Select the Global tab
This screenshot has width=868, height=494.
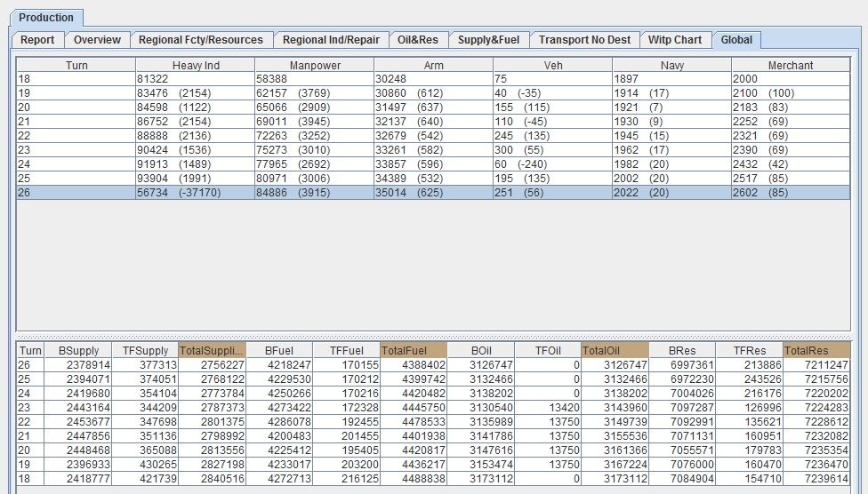736,40
